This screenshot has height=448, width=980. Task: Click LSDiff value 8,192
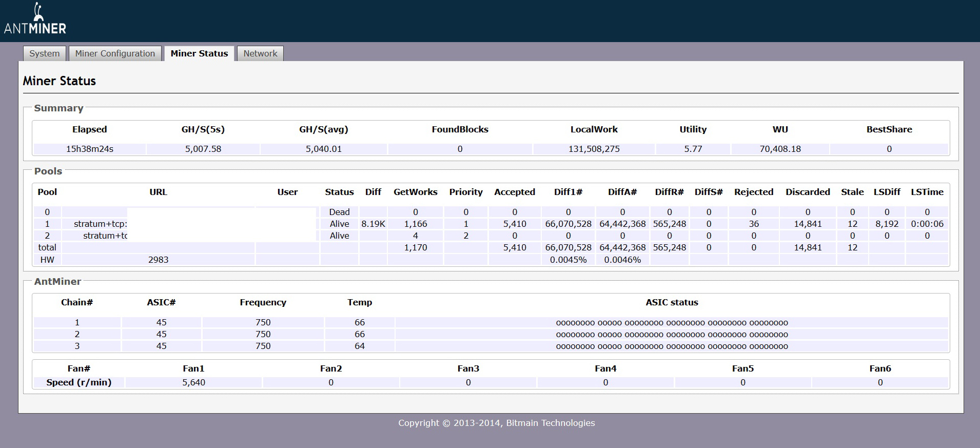point(887,224)
